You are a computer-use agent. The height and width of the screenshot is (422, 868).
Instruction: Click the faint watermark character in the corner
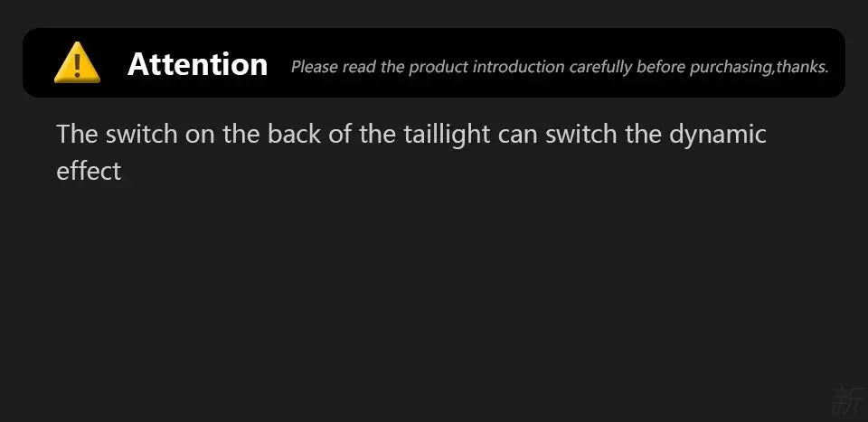click(x=848, y=400)
